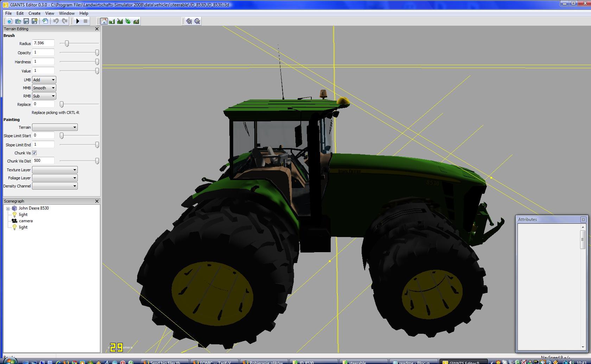This screenshot has width=591, height=364.
Task: Close the Scenegraph panel
Action: pyautogui.click(x=97, y=201)
